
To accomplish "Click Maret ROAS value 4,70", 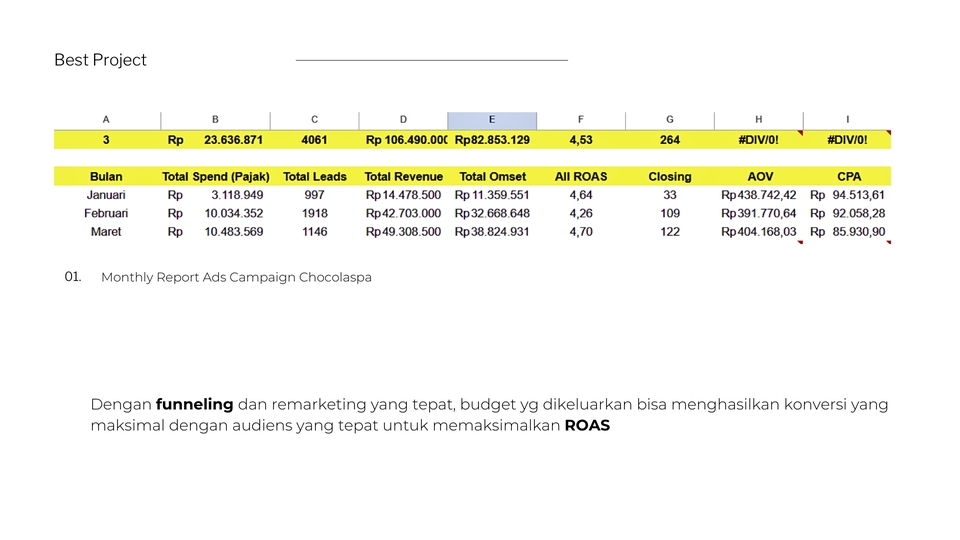I will pyautogui.click(x=581, y=231).
